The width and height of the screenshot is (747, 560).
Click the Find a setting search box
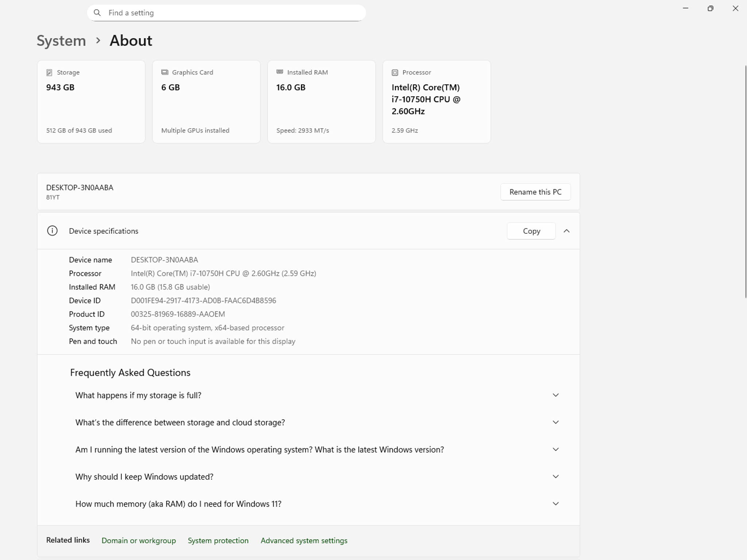pyautogui.click(x=226, y=13)
